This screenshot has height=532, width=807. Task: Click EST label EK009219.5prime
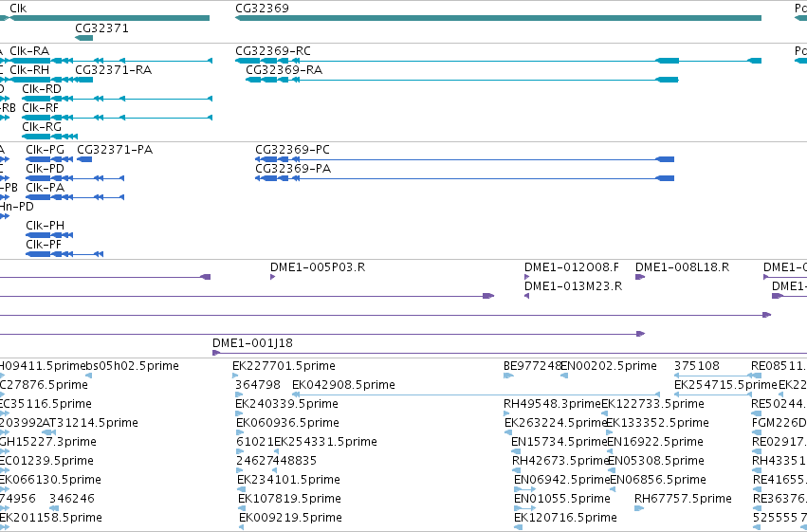click(x=291, y=518)
